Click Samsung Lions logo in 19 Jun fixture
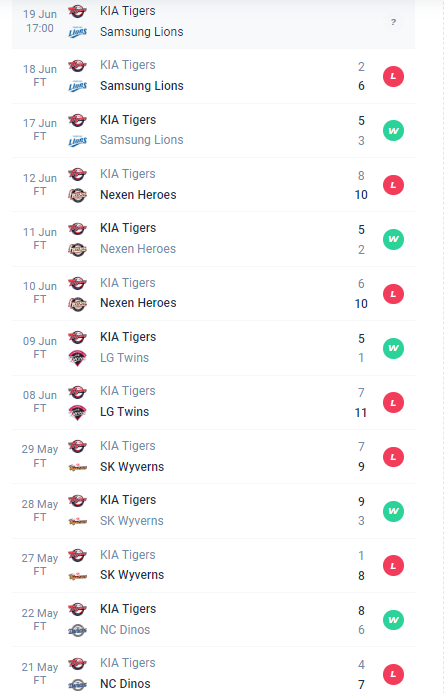 [x=77, y=32]
